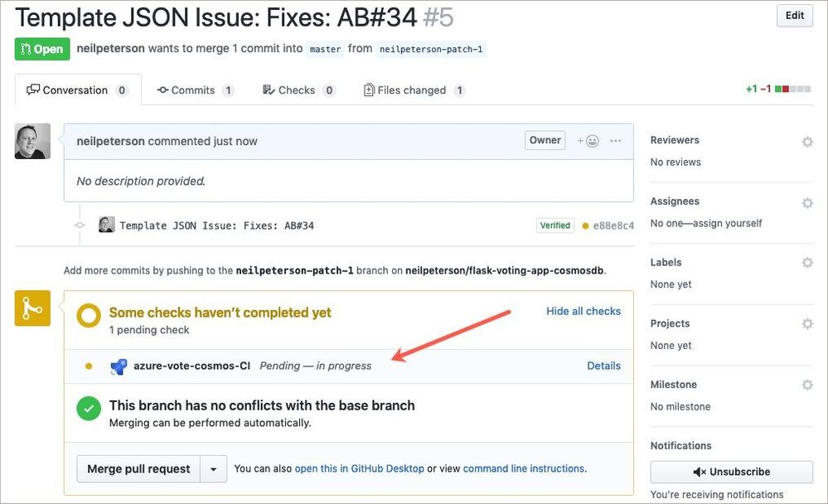Click master branch label
Screen dimensions: 828x504
point(325,49)
